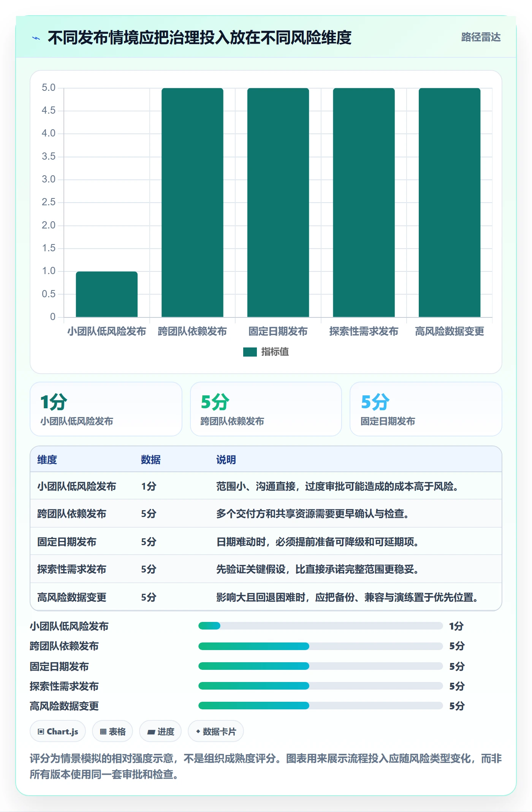Click the 小团队低风险发布 progress bar
This screenshot has width=532, height=812.
[320, 626]
